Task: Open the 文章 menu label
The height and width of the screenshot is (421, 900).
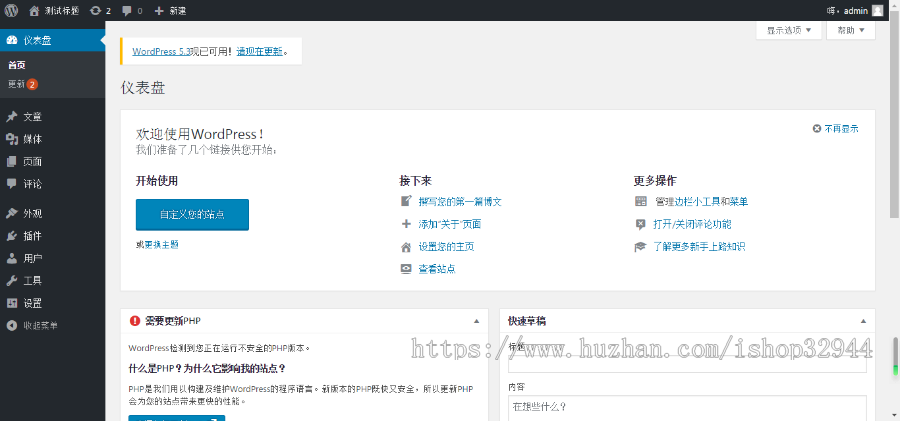Action: coord(33,117)
